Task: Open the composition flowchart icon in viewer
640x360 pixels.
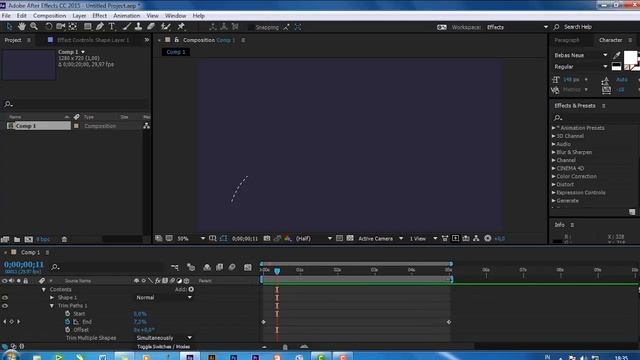Action: click(476, 238)
